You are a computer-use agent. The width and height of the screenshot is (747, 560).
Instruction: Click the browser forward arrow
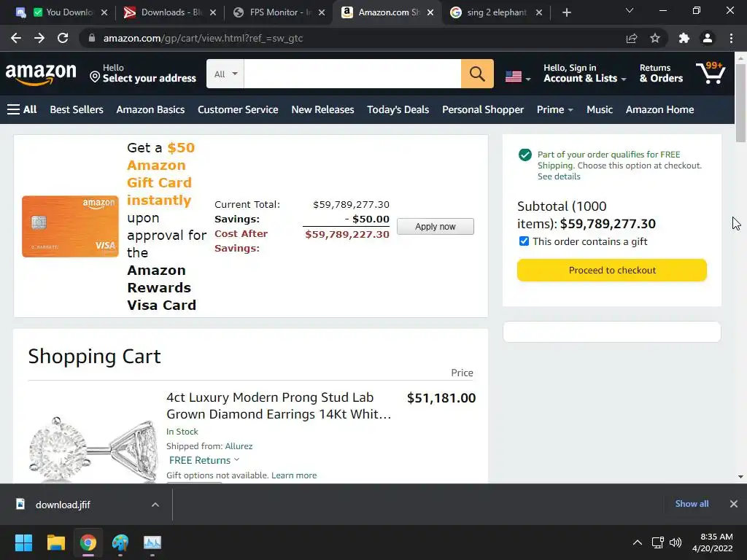click(x=39, y=38)
